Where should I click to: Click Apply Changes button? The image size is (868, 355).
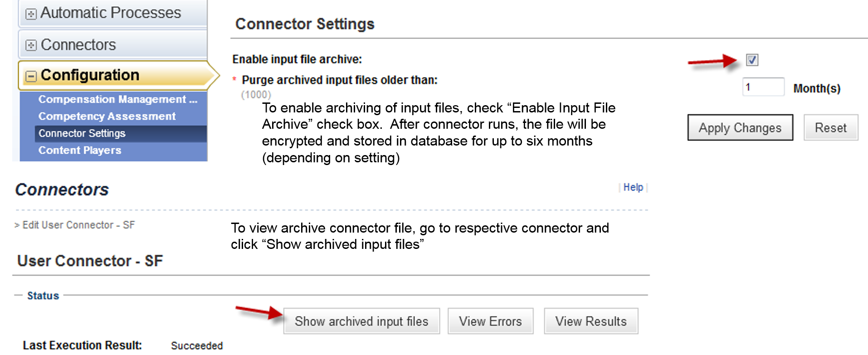(x=740, y=128)
